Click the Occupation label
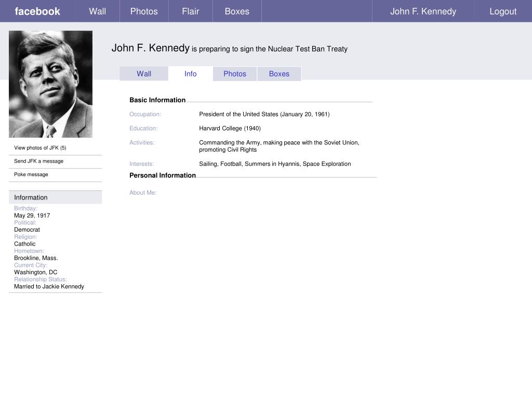Screen dimensions: 532x399 pyautogui.click(x=145, y=114)
